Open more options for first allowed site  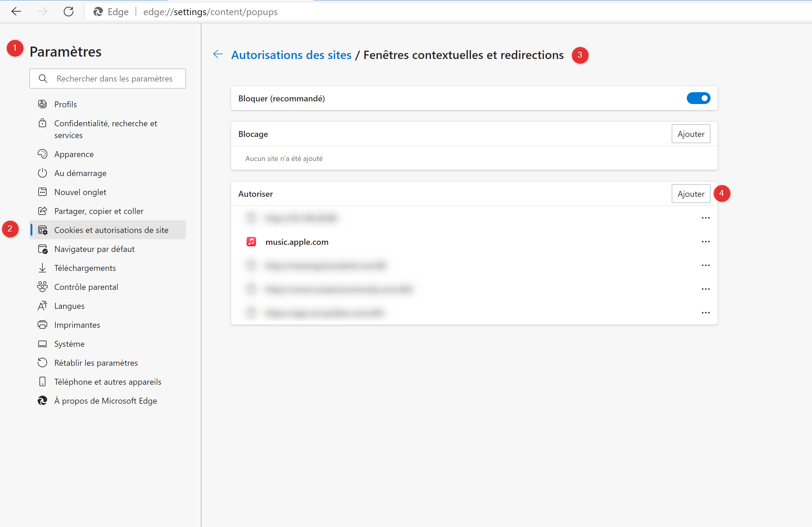coord(705,218)
